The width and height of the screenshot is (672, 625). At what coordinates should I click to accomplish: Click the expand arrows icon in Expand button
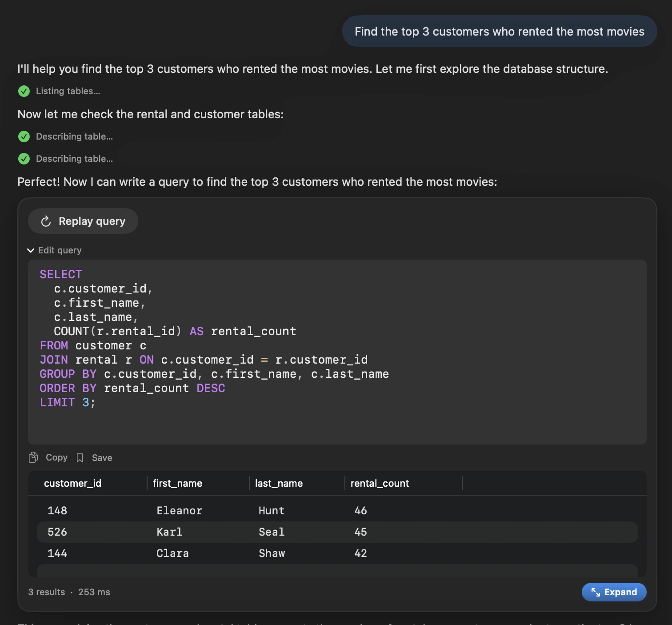[596, 592]
